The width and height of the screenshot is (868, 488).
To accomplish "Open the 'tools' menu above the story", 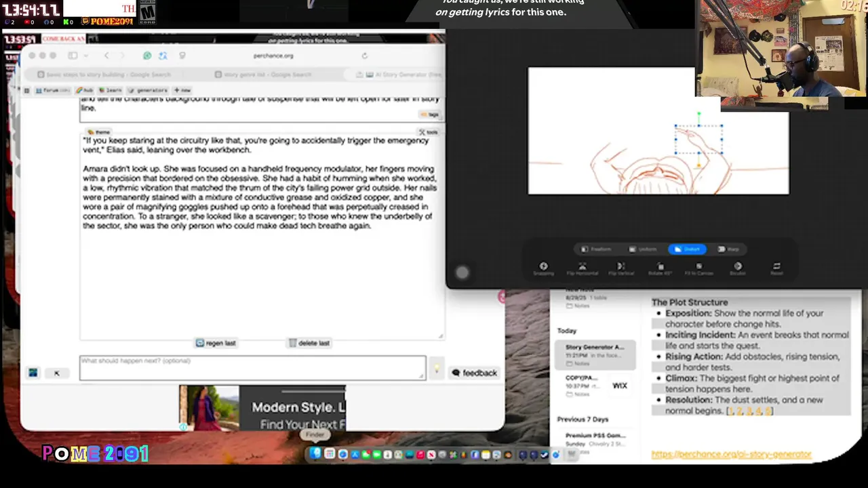I will click(x=429, y=132).
